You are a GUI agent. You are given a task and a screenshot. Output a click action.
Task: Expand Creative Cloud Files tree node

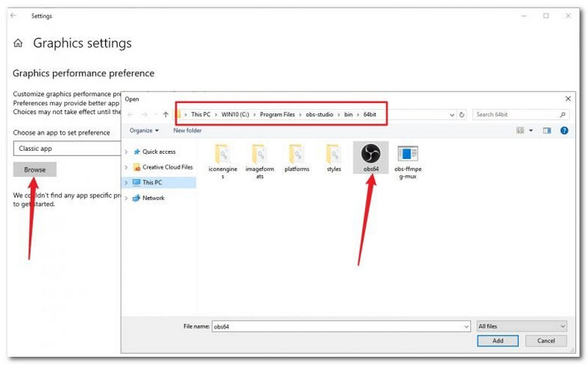click(x=126, y=167)
